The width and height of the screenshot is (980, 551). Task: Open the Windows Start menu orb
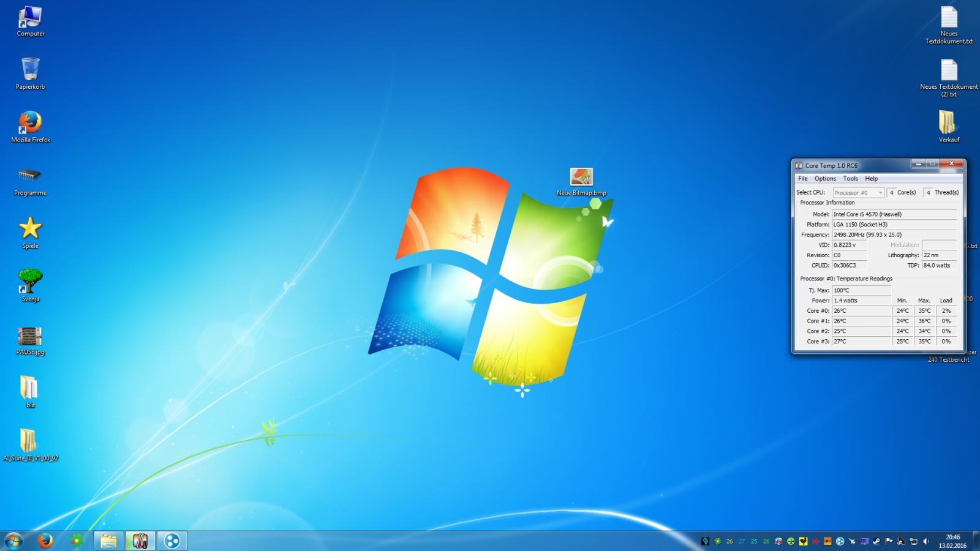(x=13, y=541)
